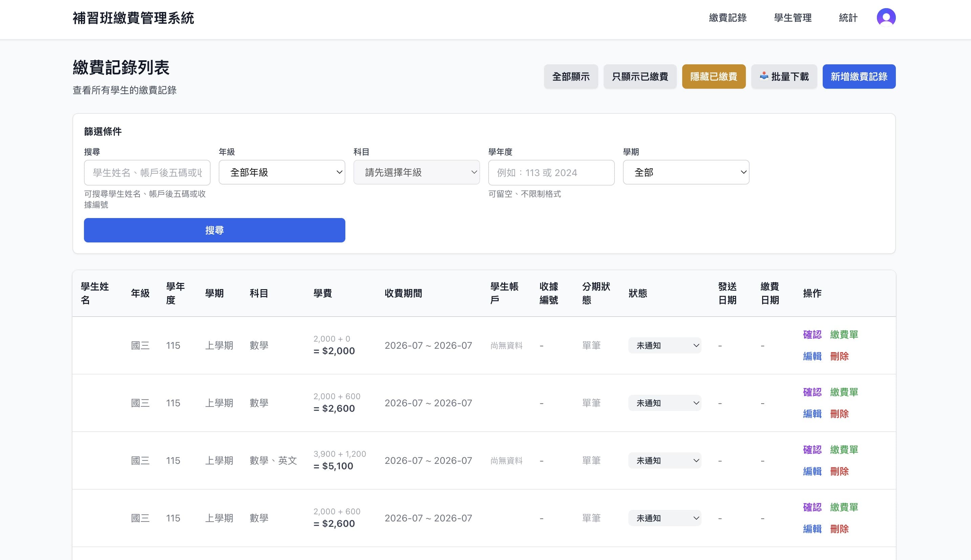
Task: Click the = $5,100 fee amount
Action: tap(333, 466)
